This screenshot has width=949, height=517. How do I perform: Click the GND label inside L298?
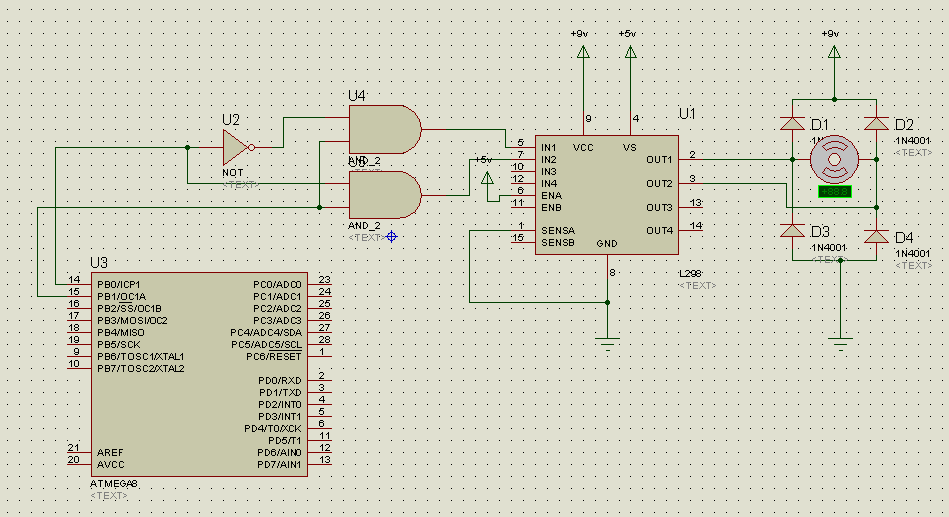[x=607, y=243]
